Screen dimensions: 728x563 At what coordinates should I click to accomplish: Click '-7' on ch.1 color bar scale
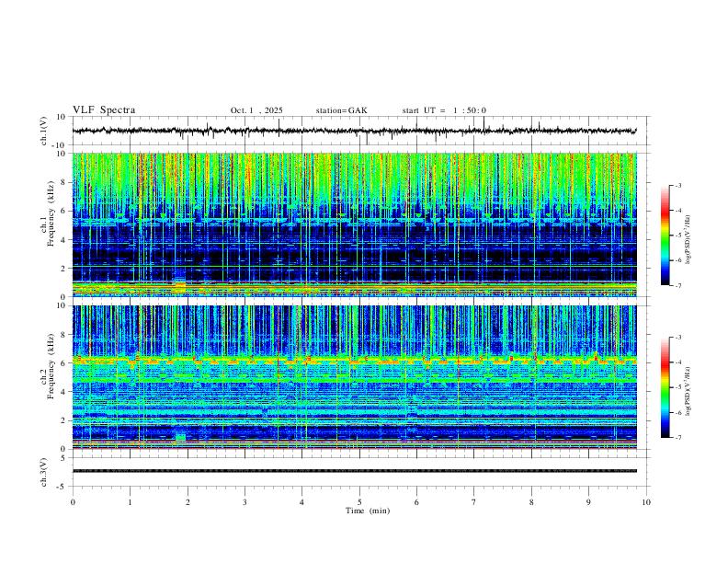click(x=678, y=285)
